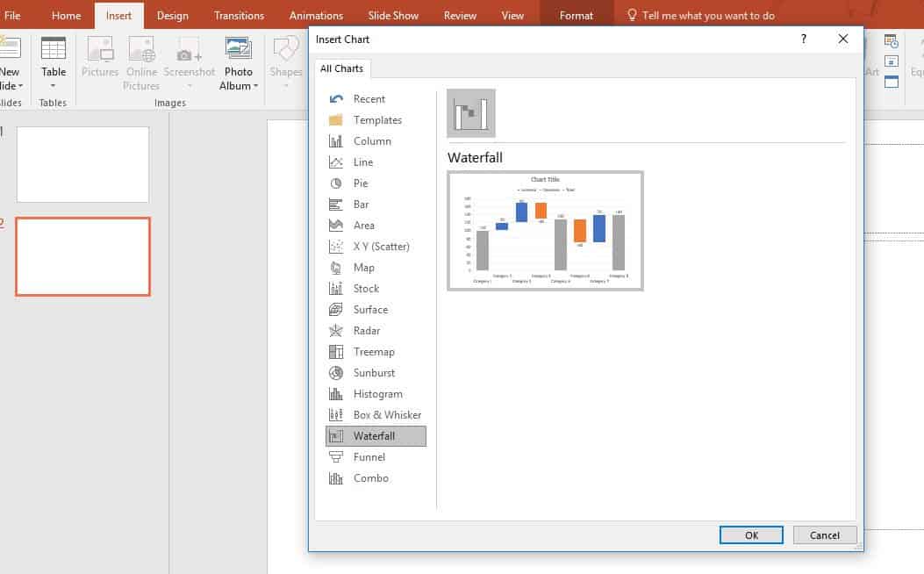The height and width of the screenshot is (574, 924).
Task: Cancel the Insert Chart dialog
Action: 824,535
